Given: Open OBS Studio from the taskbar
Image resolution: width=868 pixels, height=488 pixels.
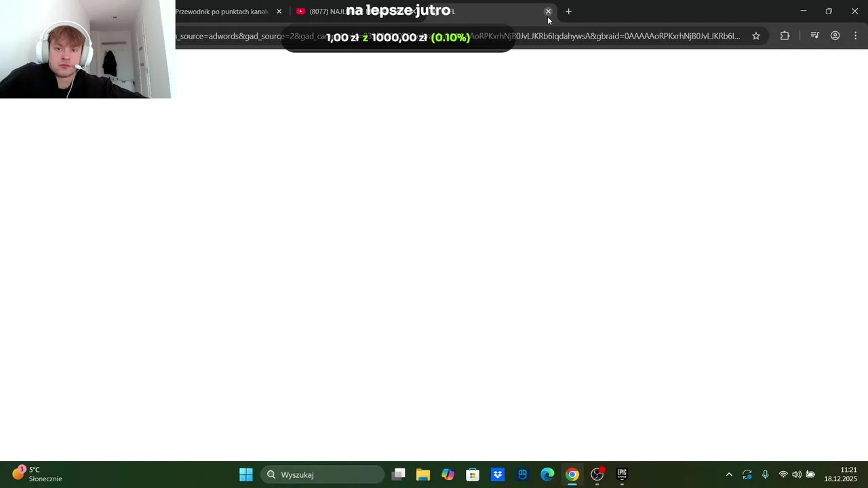Looking at the screenshot, I should pos(597,474).
